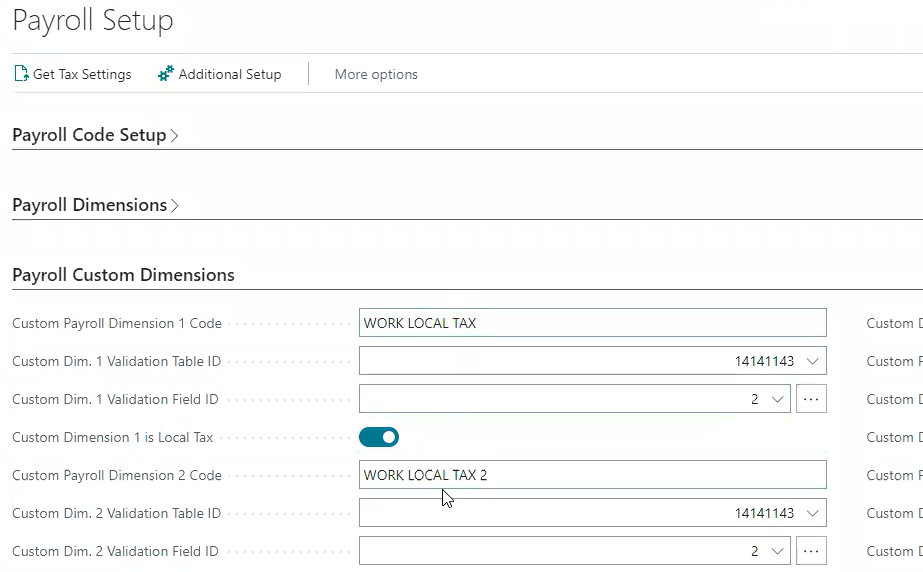The image size is (923, 572).
Task: Expand the Payroll Dimensions section
Action: (x=89, y=205)
